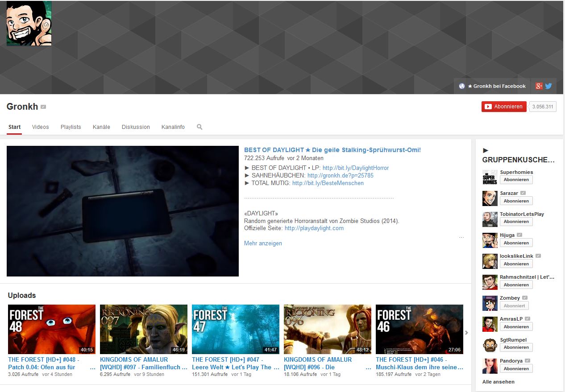Subscribe to Superhomies channel
The image size is (565, 392).
coord(516,180)
